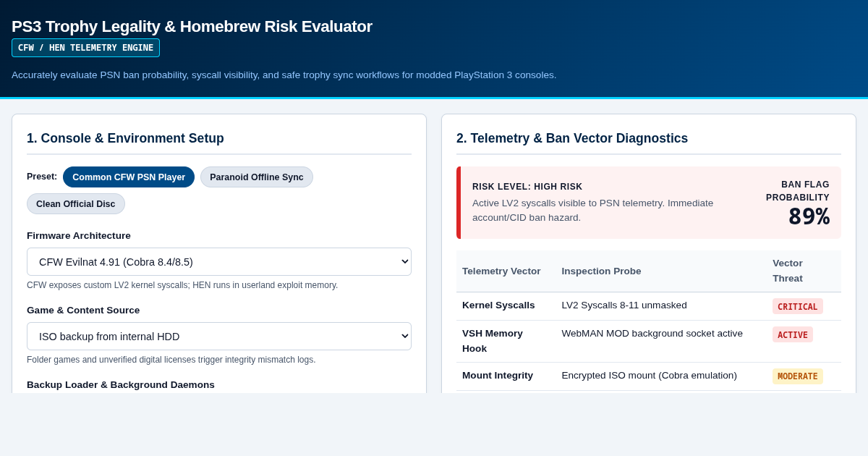
Task: Open the Firmware Architecture dropdown
Action: pos(219,262)
